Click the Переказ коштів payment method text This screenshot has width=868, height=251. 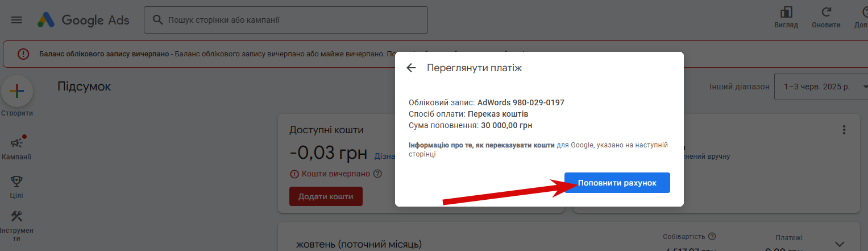tap(498, 114)
